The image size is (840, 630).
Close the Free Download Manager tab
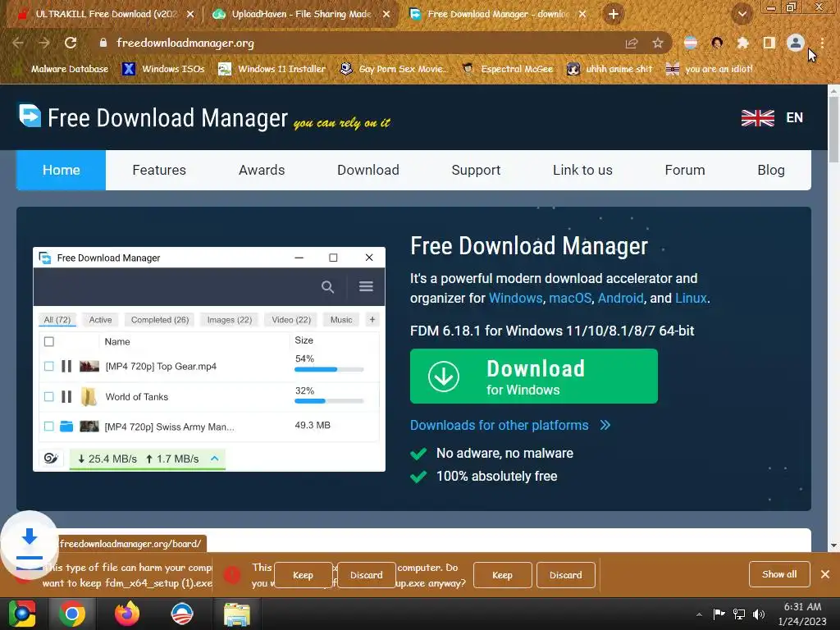tap(582, 14)
